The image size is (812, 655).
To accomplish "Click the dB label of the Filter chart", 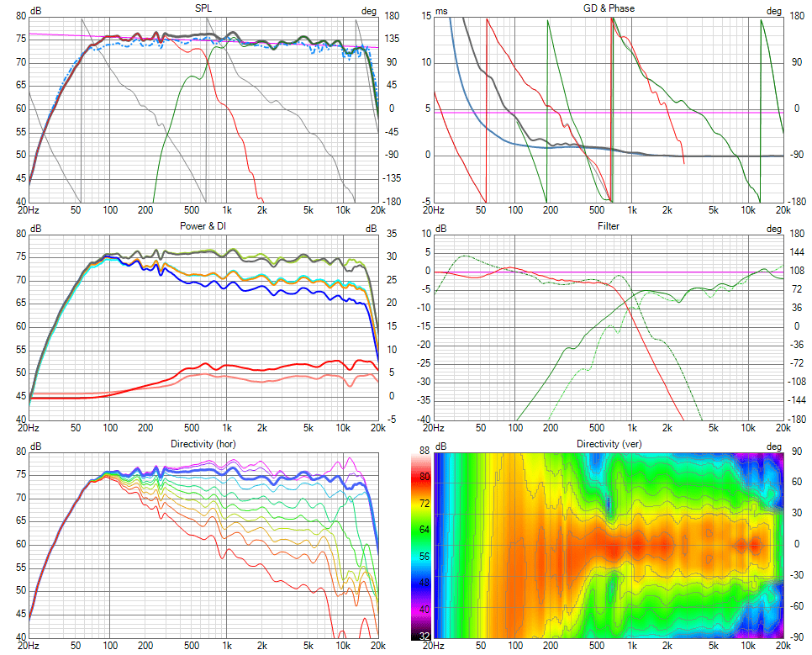I will tap(441, 229).
